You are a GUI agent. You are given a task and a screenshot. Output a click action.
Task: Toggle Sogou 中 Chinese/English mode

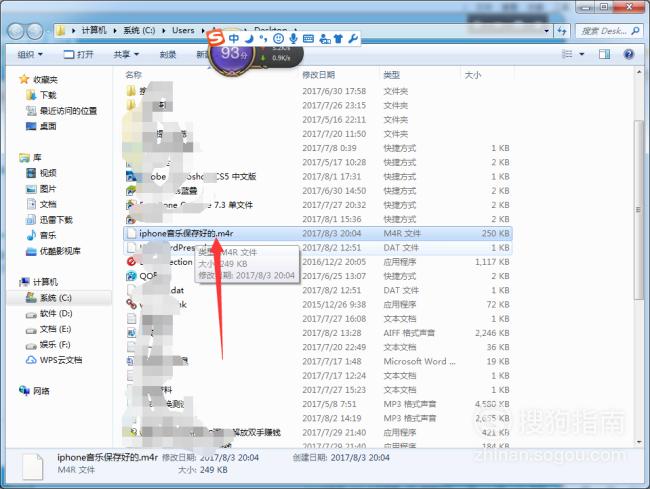(x=234, y=39)
